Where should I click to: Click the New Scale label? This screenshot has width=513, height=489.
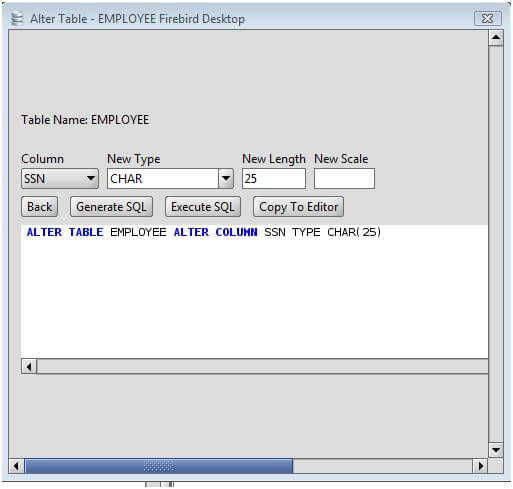point(341,159)
